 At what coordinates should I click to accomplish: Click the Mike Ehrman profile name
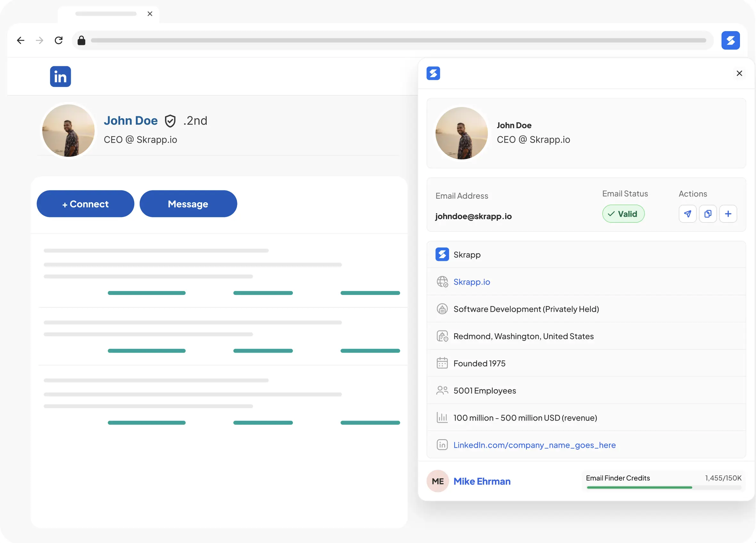pyautogui.click(x=482, y=481)
